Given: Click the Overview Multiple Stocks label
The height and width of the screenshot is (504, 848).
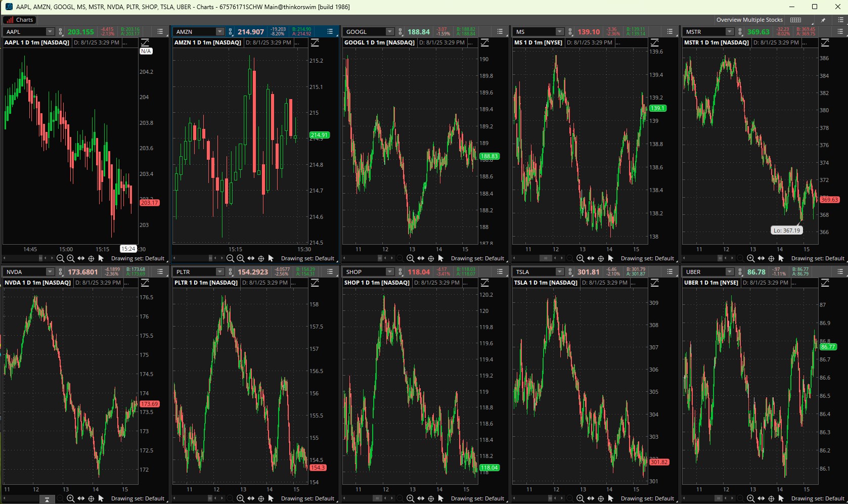Looking at the screenshot, I should tap(749, 20).
